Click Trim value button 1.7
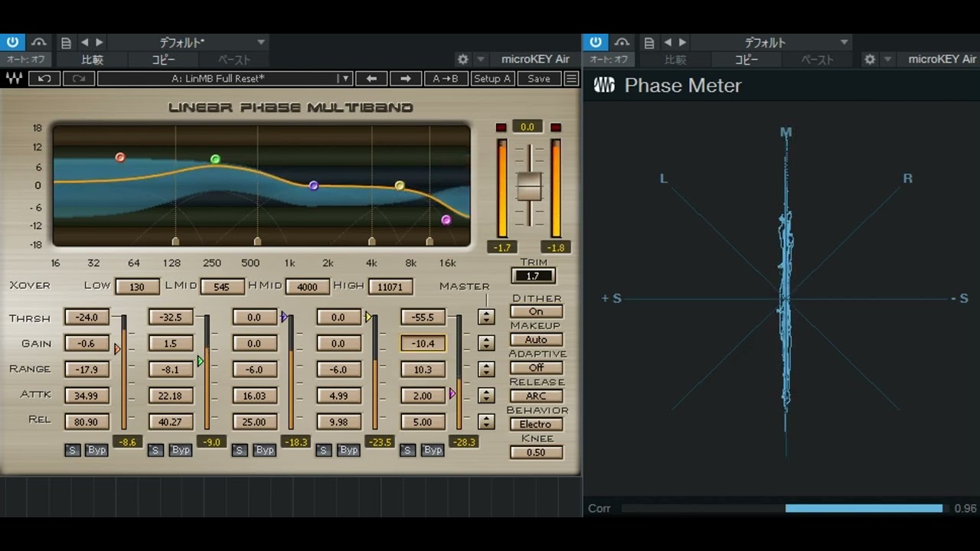This screenshot has height=551, width=980. tap(533, 276)
